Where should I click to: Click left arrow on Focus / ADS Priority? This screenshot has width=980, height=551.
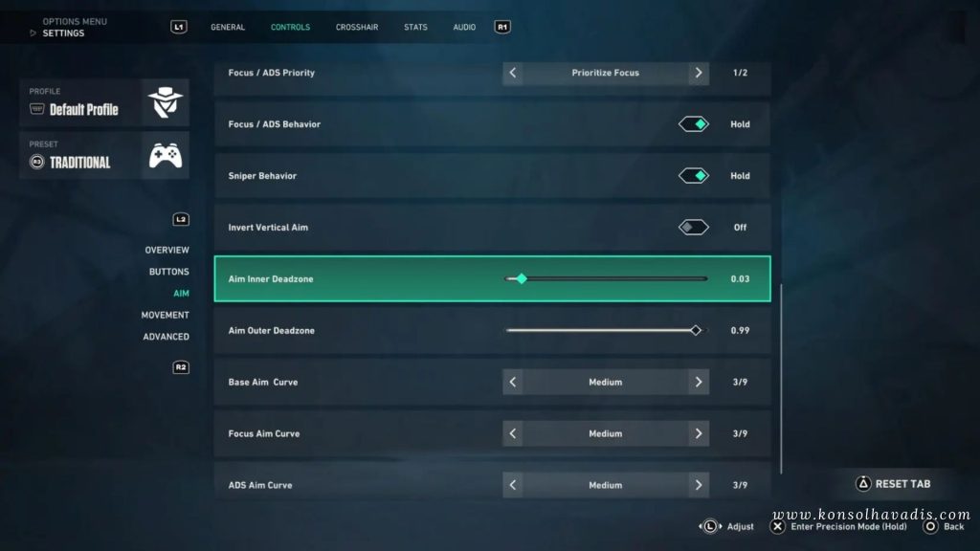coord(512,72)
